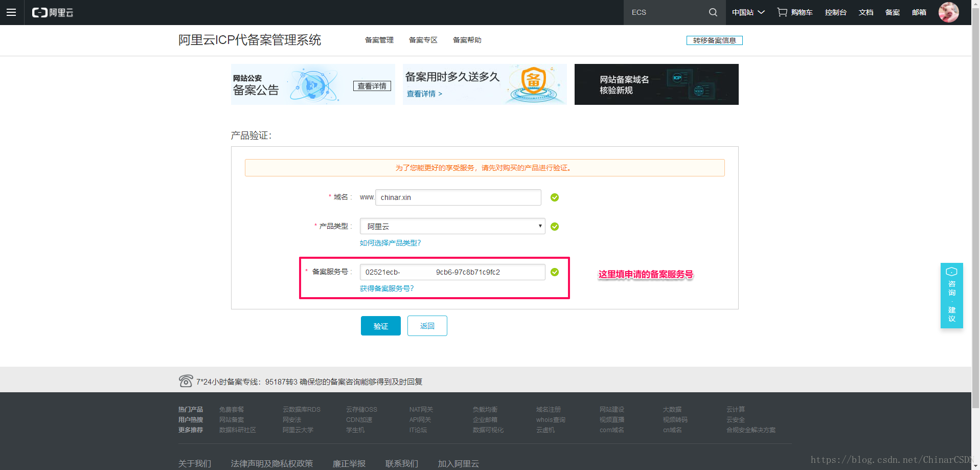Open 邮箱 in the top bar
The image size is (980, 470).
[x=919, y=12]
